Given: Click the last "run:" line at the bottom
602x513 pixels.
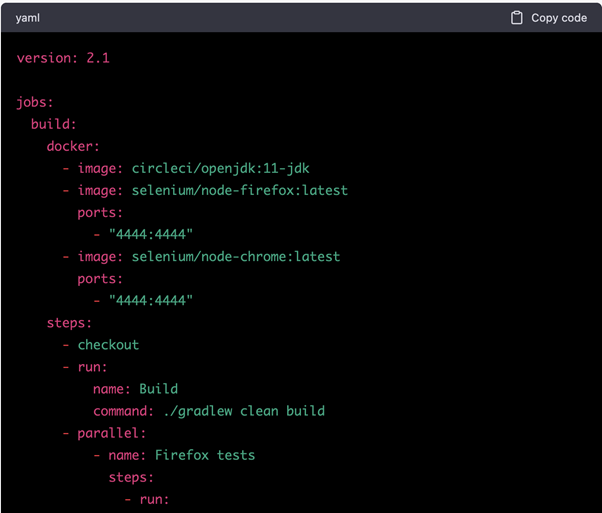Looking at the screenshot, I should pyautogui.click(x=154, y=500).
